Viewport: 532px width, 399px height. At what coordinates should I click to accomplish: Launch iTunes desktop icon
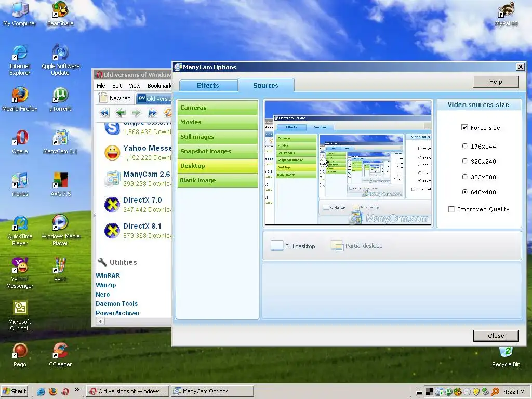pyautogui.click(x=20, y=184)
